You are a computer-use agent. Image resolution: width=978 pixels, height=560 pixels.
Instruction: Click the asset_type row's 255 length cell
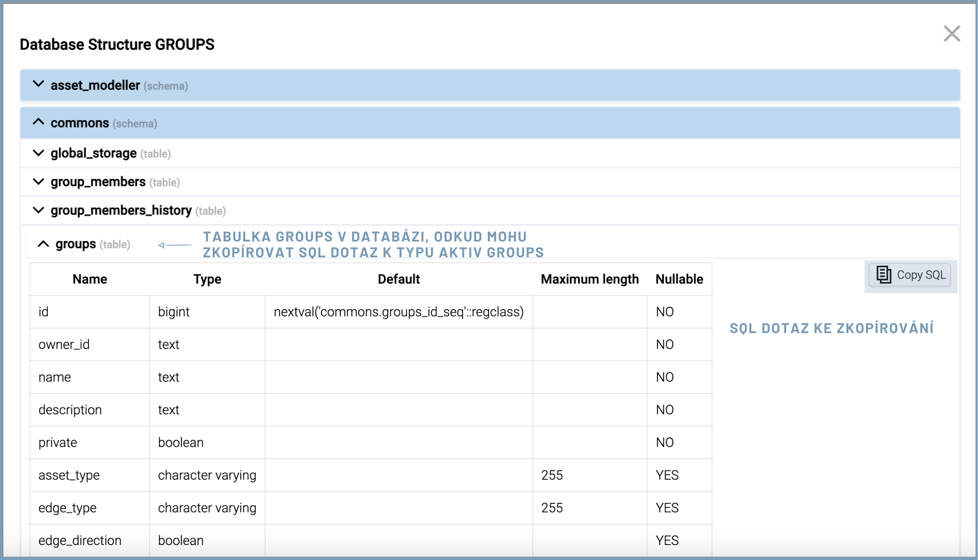pos(552,475)
